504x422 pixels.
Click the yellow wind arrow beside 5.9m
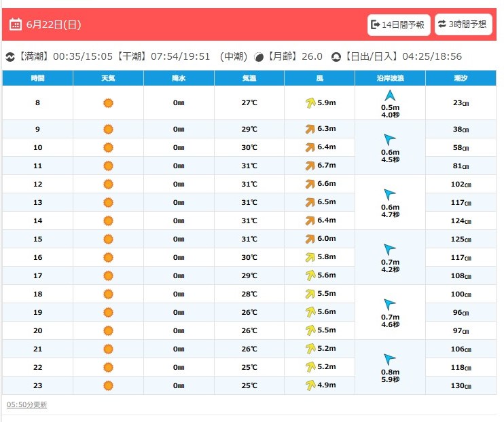[x=310, y=102]
